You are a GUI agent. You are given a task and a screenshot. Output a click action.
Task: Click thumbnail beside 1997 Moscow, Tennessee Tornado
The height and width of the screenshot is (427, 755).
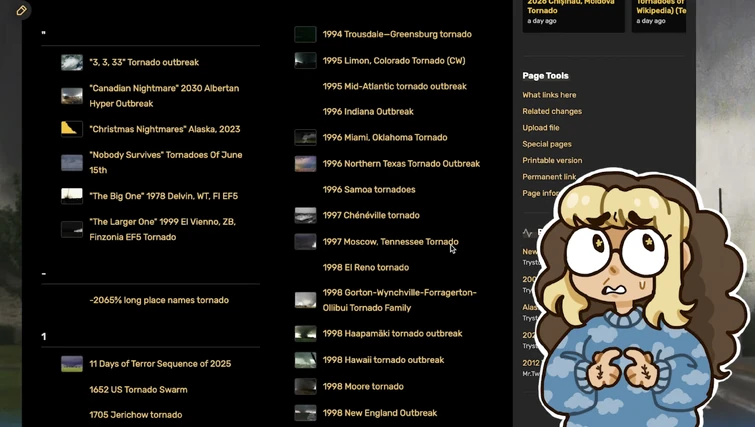pos(305,241)
